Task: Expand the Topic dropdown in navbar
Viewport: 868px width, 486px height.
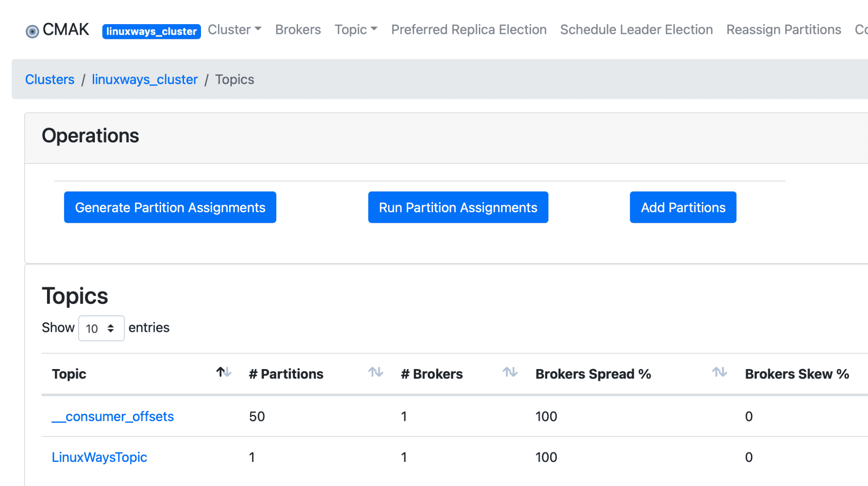Action: click(x=356, y=30)
